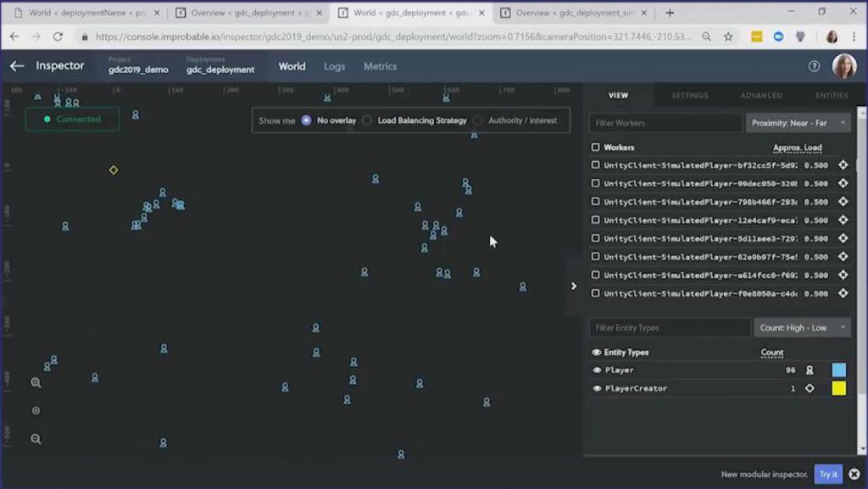Navigate back in the browser

[14, 36]
